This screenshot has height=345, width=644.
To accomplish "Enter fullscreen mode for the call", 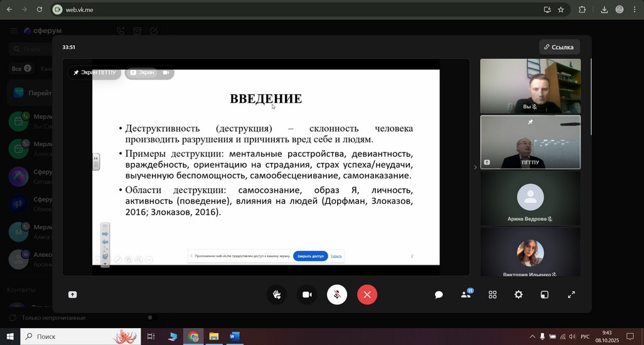I will [x=571, y=295].
